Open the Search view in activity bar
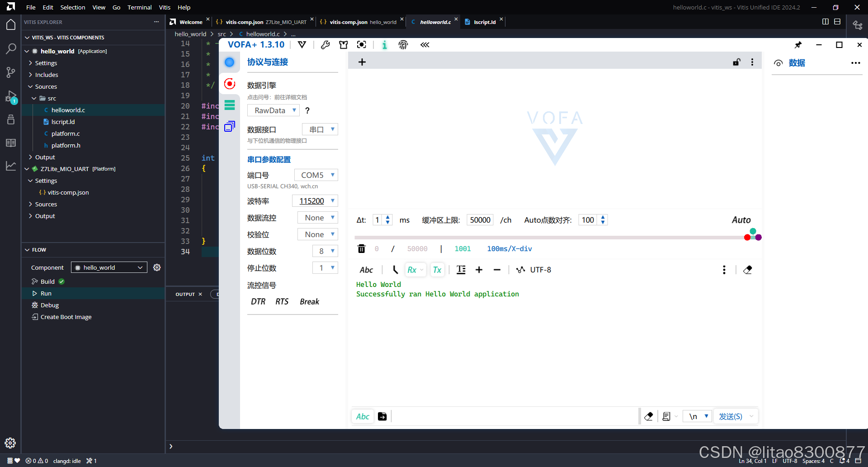Screen dimensions: 868x467 pyautogui.click(x=11, y=48)
